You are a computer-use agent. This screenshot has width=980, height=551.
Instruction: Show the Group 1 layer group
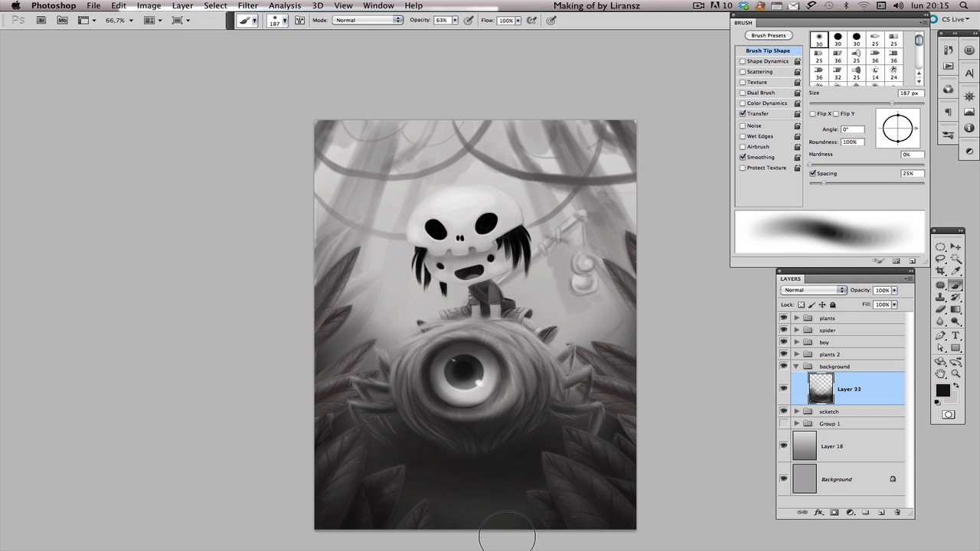tap(783, 423)
